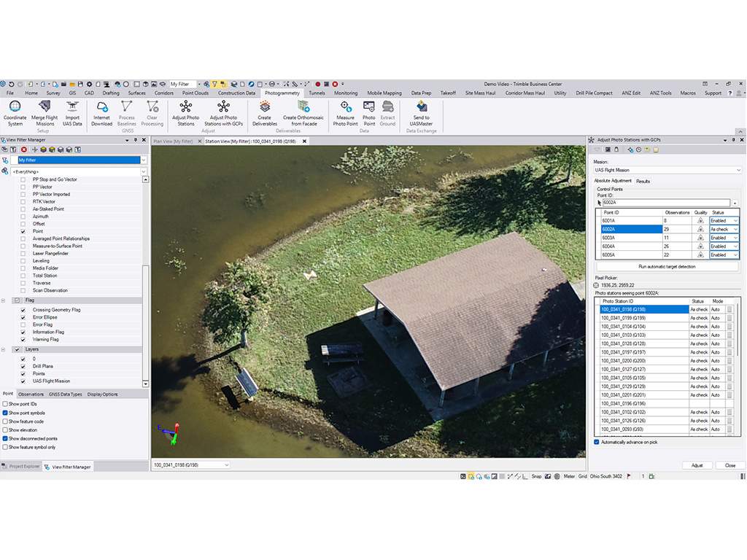Uncheck Show disconnected points option
Viewport: 747px width, 560px height.
(x=6, y=439)
